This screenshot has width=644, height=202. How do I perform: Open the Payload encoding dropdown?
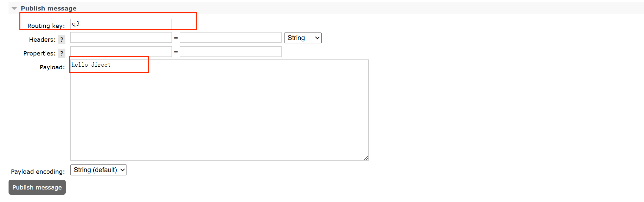coord(99,170)
